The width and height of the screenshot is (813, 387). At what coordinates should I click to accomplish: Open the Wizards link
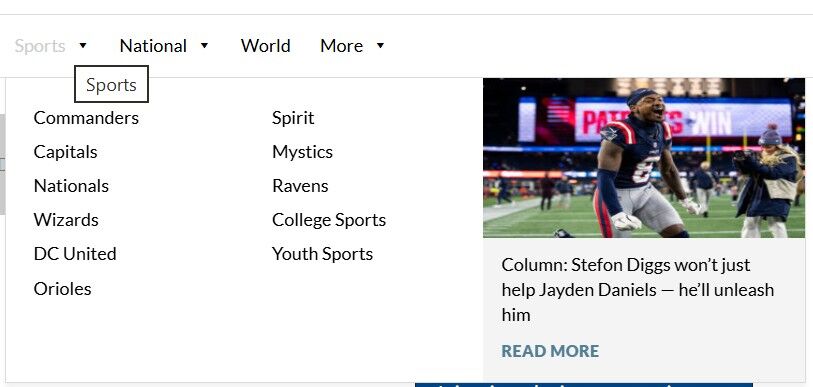pyautogui.click(x=66, y=220)
